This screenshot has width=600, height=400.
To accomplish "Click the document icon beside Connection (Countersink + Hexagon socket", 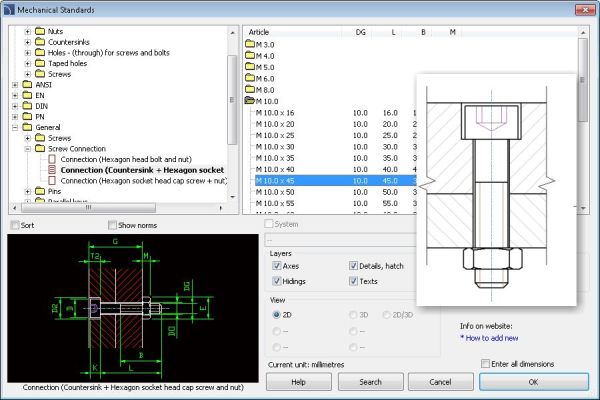I will (x=52, y=170).
